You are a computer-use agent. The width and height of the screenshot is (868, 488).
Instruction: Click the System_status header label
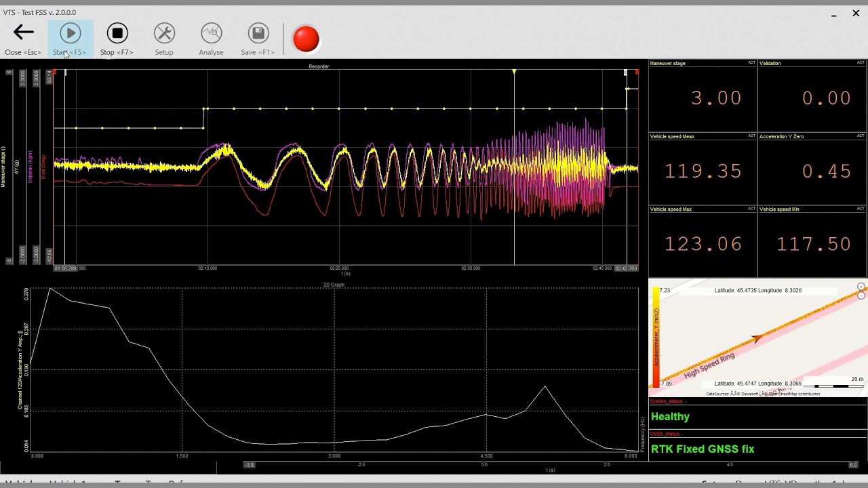coord(669,401)
